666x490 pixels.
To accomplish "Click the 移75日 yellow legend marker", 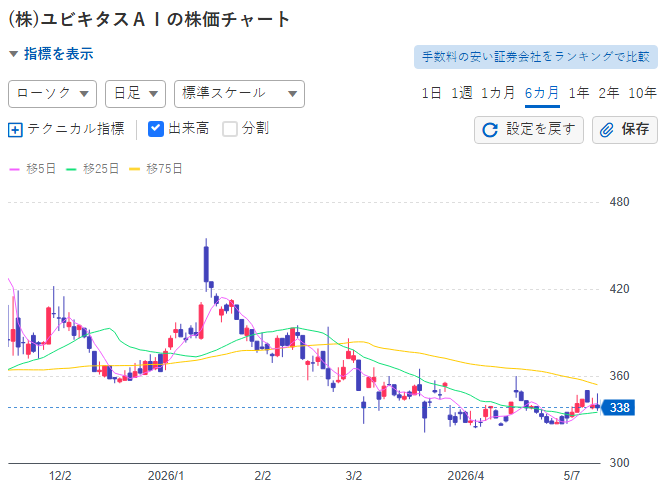I will 134,169.
